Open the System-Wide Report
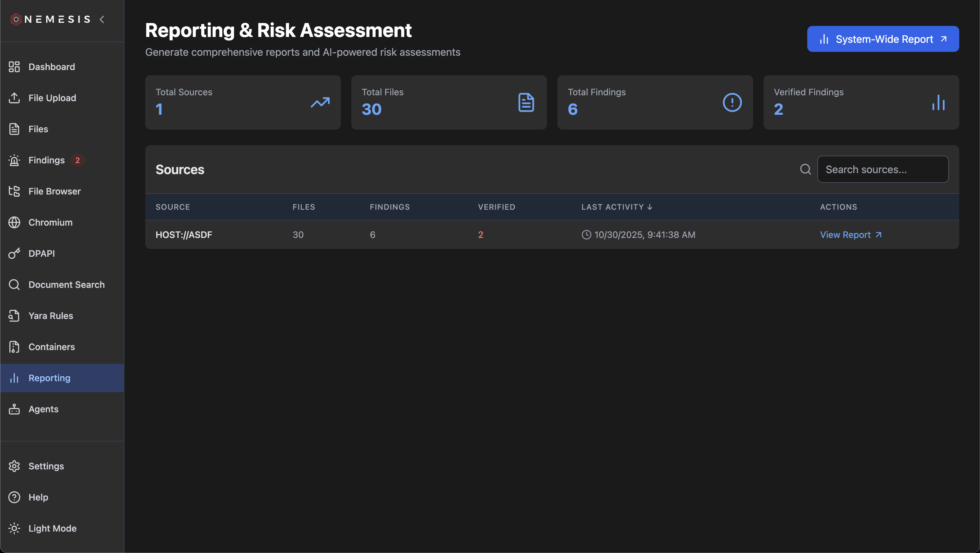 pos(883,39)
